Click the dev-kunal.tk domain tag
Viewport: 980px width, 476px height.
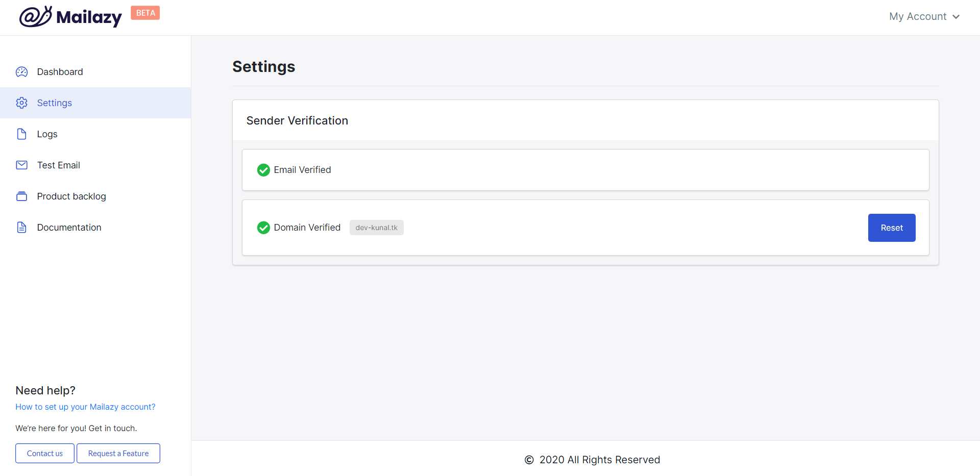(377, 228)
